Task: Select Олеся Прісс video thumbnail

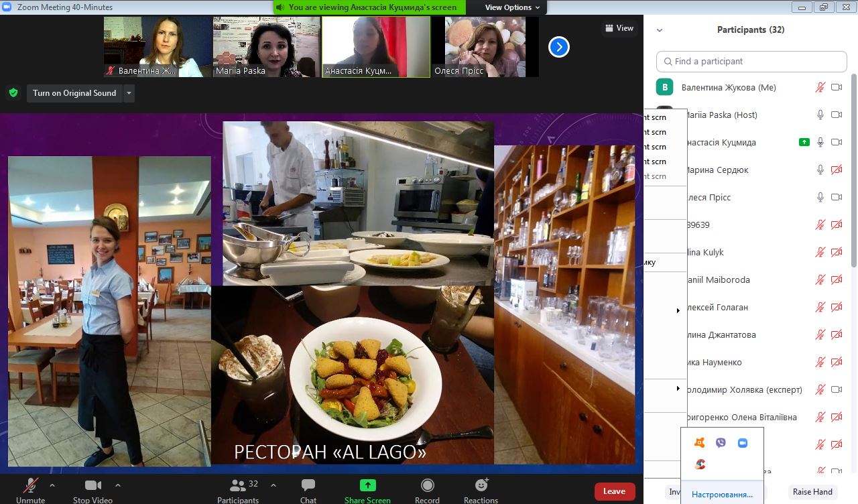Action: (x=485, y=47)
